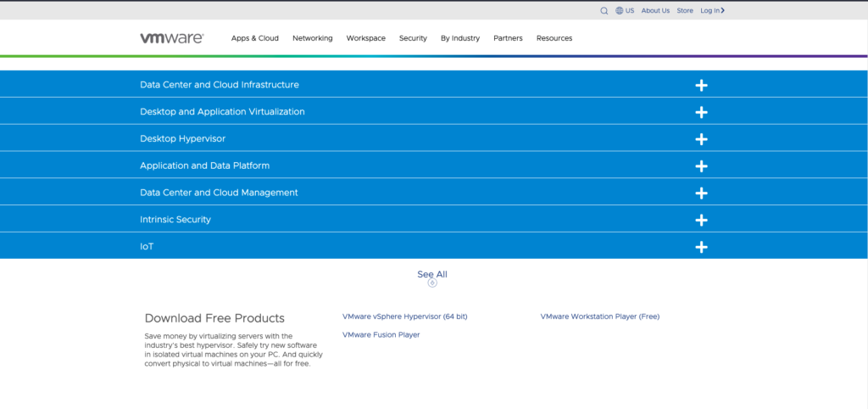Click the Intrinsic Security row label
The image size is (868, 409).
(175, 220)
